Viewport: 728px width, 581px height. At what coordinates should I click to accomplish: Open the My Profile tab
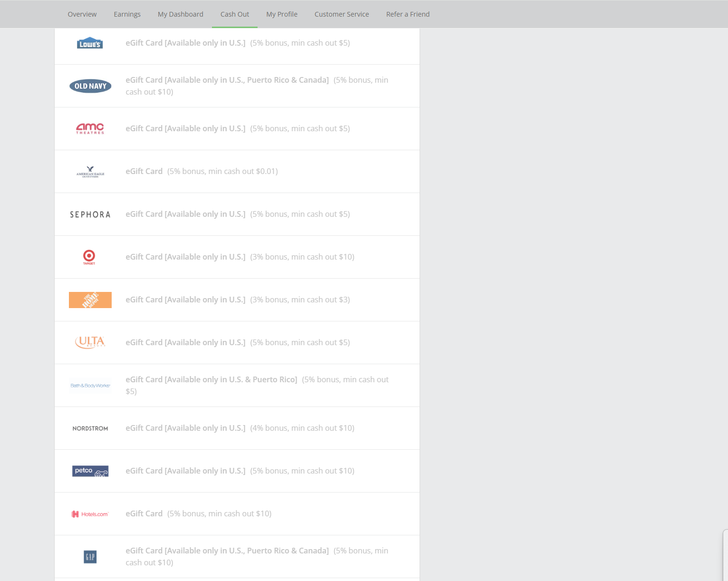click(282, 14)
